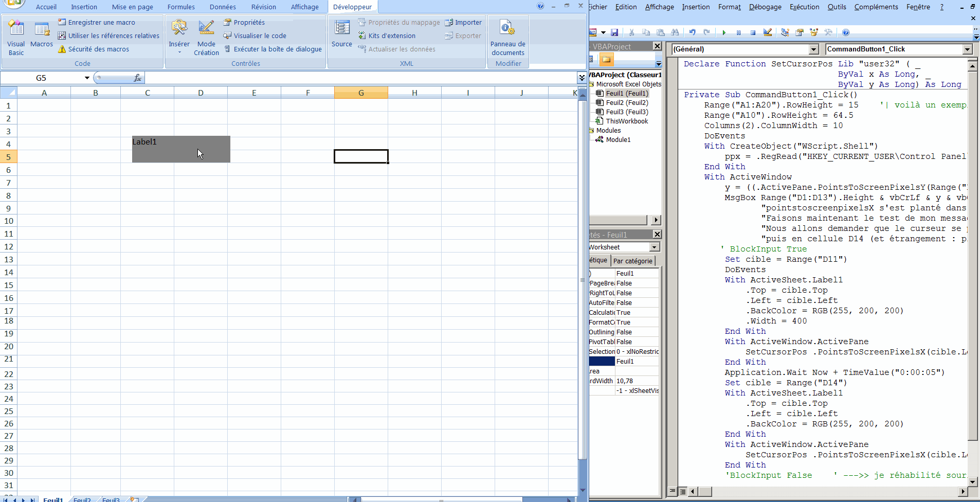Click the Select All corner of the grid

(x=9, y=93)
